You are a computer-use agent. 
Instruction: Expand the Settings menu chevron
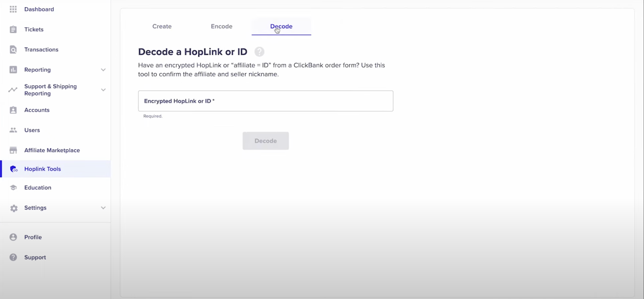coord(103,208)
